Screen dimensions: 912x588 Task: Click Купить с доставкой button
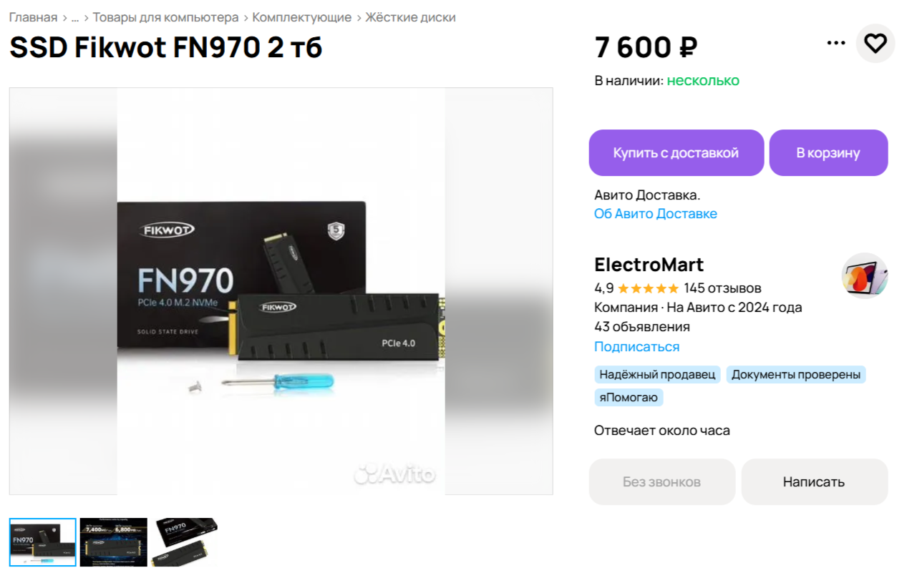point(676,152)
